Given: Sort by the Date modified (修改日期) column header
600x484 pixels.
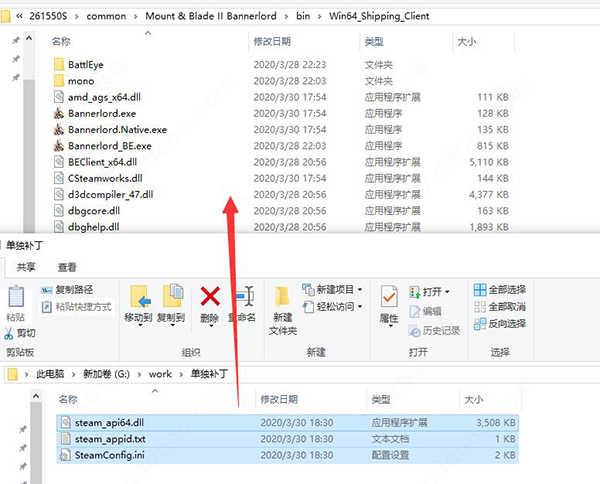Looking at the screenshot, I should (x=277, y=42).
